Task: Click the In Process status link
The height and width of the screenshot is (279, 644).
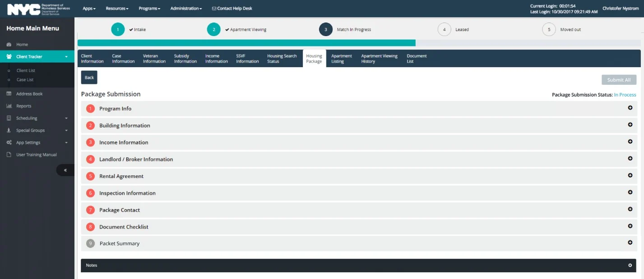Action: click(x=625, y=95)
